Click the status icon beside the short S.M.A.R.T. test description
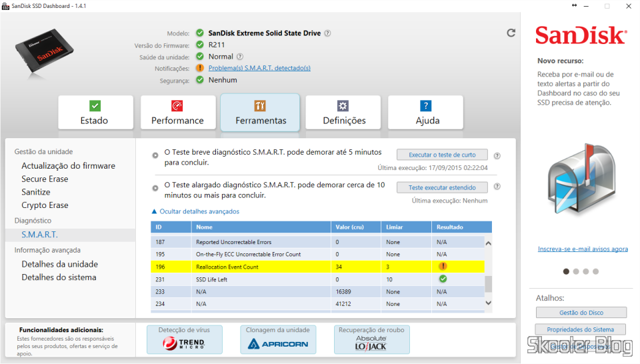 point(155,155)
